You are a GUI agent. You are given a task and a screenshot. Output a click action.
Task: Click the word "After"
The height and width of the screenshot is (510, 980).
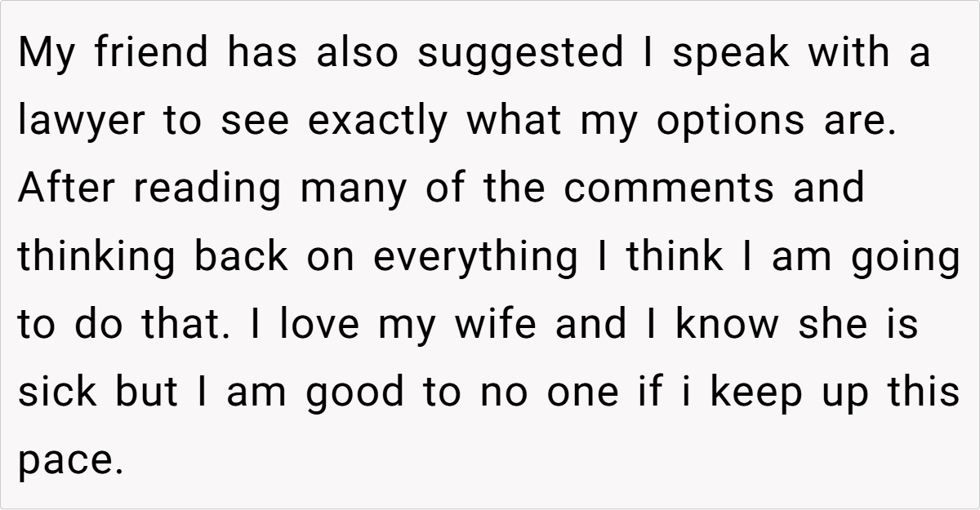[x=64, y=188]
